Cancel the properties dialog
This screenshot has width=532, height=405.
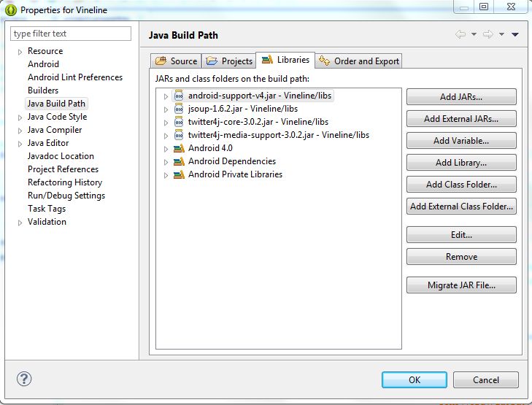486,380
